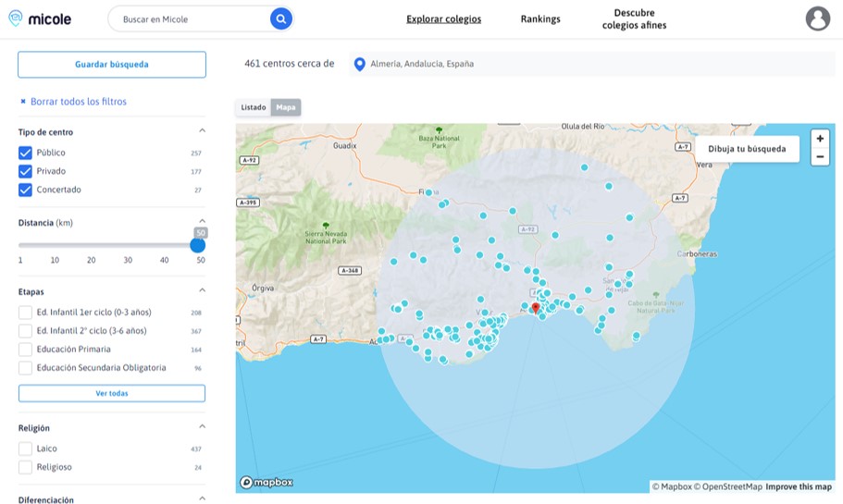Click the Vera label on the map
843x504 pixels.
[x=704, y=165]
